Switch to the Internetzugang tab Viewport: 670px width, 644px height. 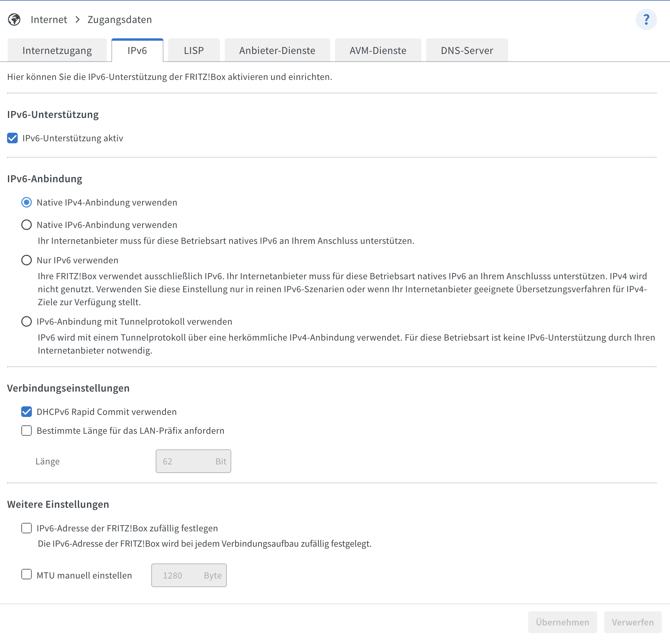coord(57,51)
